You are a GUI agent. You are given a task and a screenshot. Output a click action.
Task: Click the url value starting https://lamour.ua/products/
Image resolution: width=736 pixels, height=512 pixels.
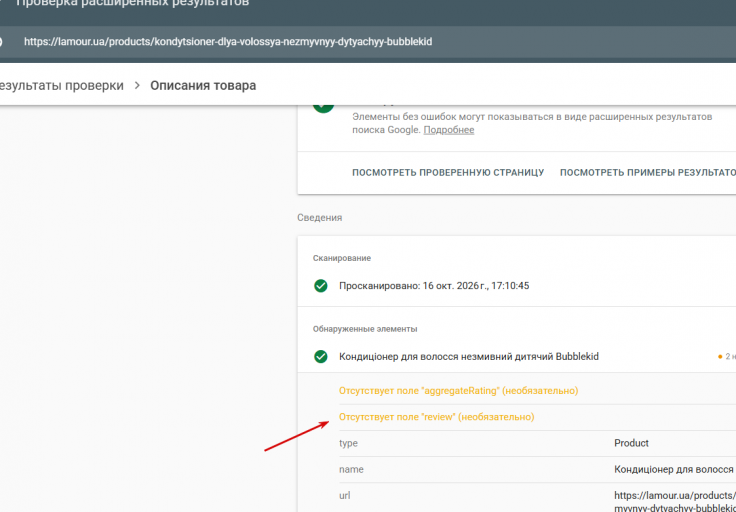click(x=675, y=502)
